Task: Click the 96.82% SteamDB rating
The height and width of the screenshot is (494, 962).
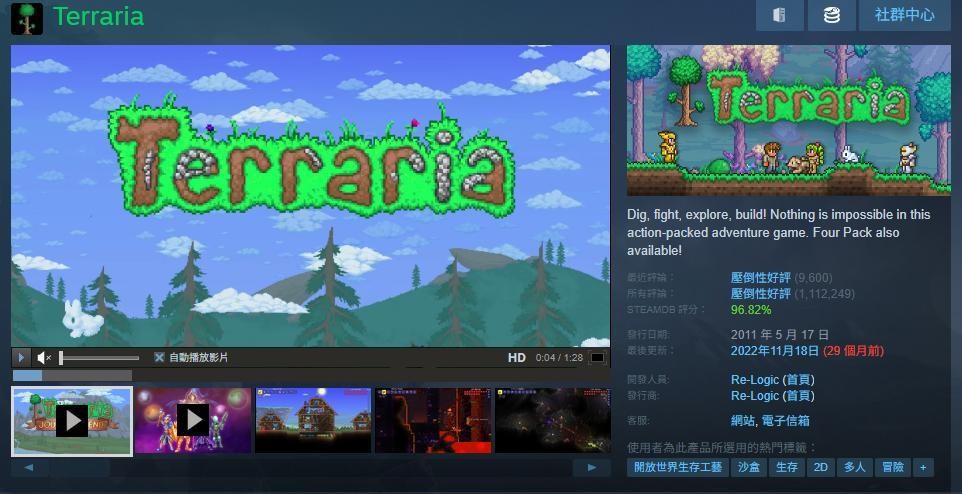Action: coord(751,310)
